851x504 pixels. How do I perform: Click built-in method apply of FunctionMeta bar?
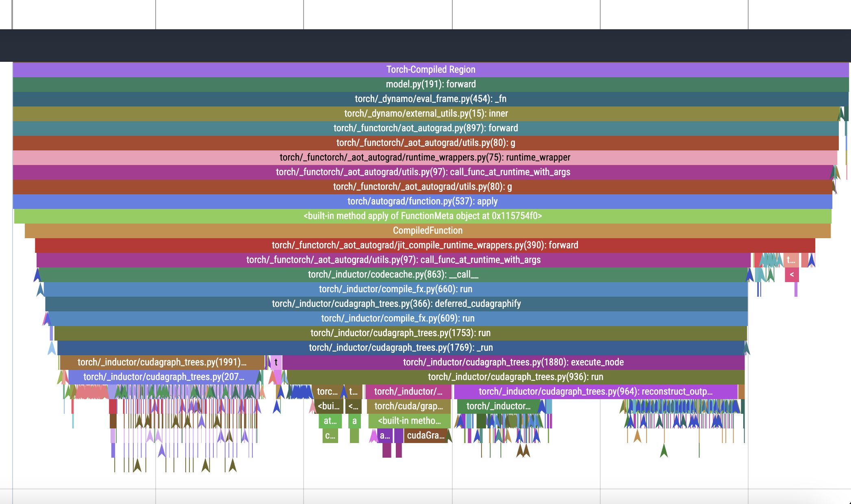coord(423,216)
